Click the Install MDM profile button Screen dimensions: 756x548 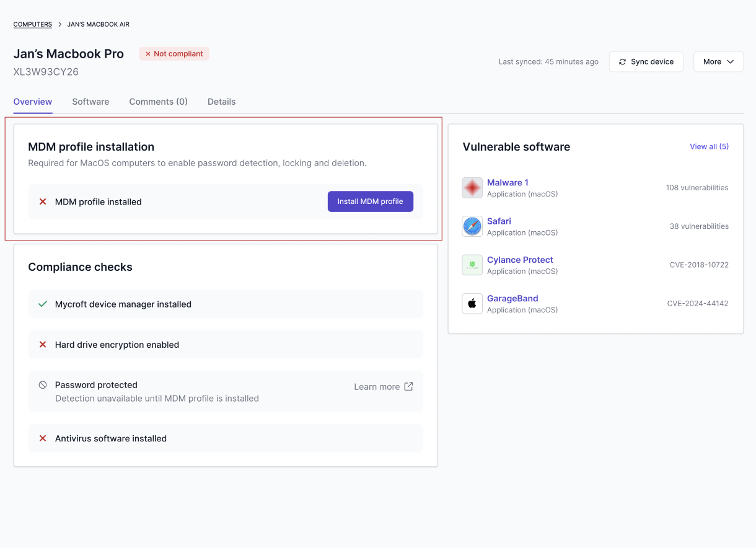pos(371,201)
